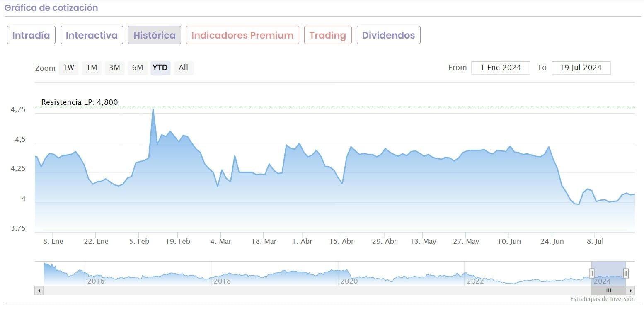Screen dimensions: 644x313
Task: Show the Dividendos tab
Action: tap(388, 35)
